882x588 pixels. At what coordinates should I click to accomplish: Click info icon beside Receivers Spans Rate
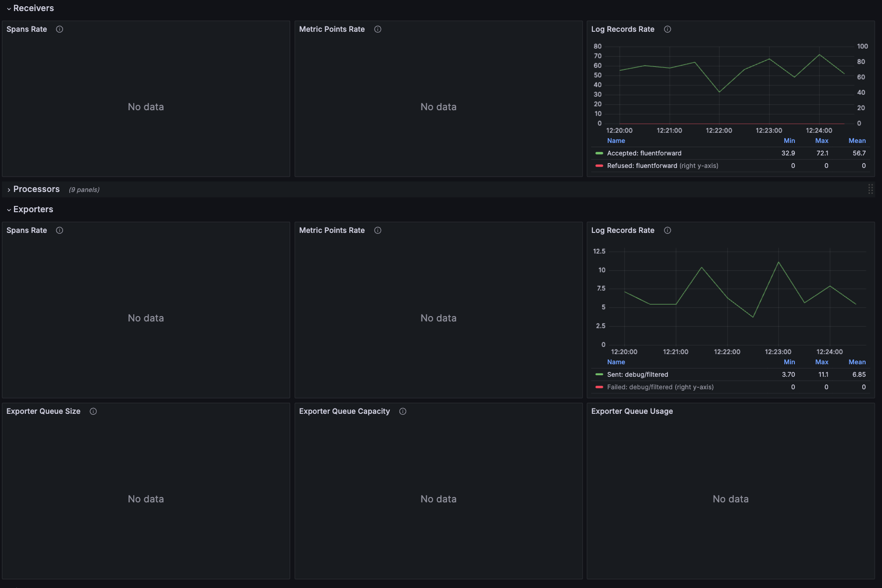click(60, 29)
